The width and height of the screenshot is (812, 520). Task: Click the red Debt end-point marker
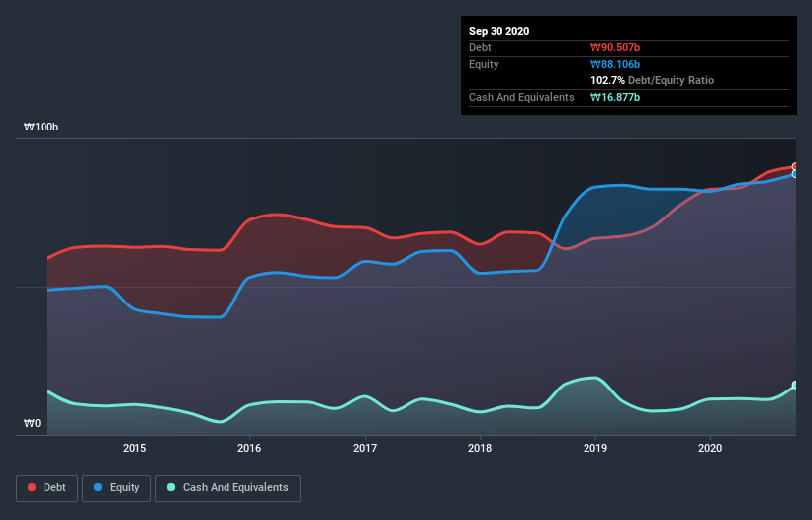795,167
